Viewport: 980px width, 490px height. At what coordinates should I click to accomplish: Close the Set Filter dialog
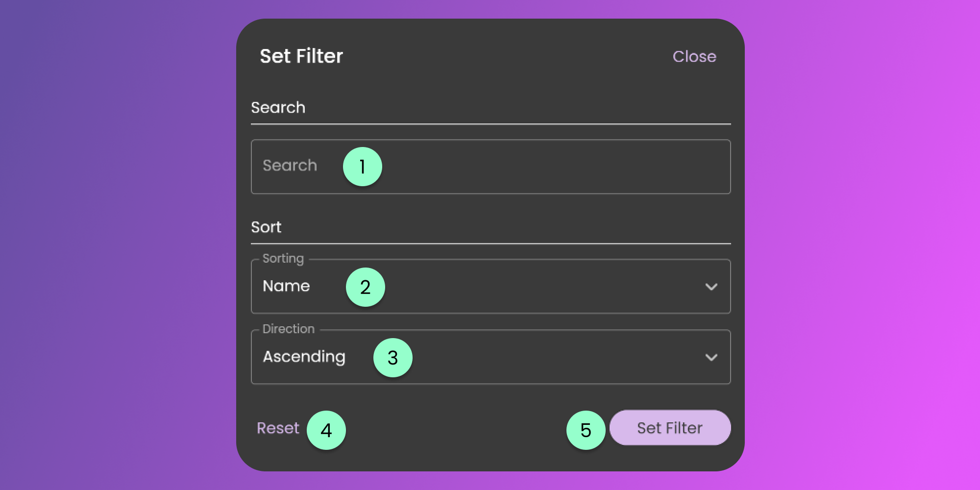pos(694,57)
